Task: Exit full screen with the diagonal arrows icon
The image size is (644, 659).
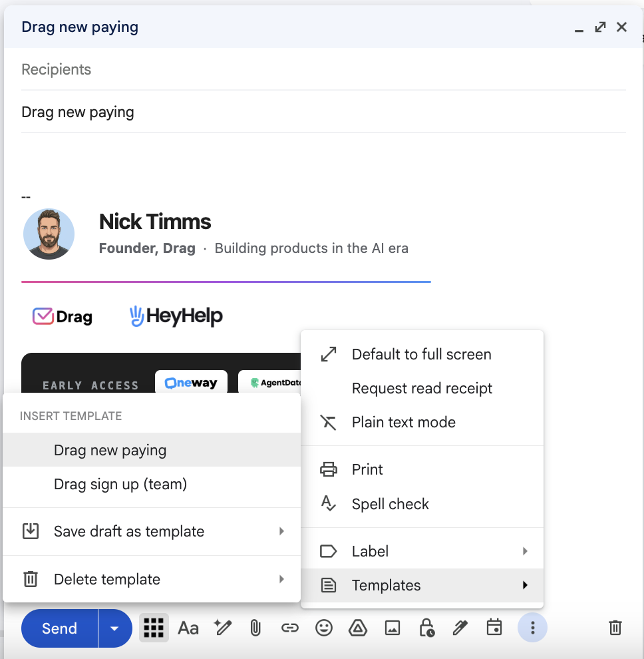Action: [x=600, y=27]
